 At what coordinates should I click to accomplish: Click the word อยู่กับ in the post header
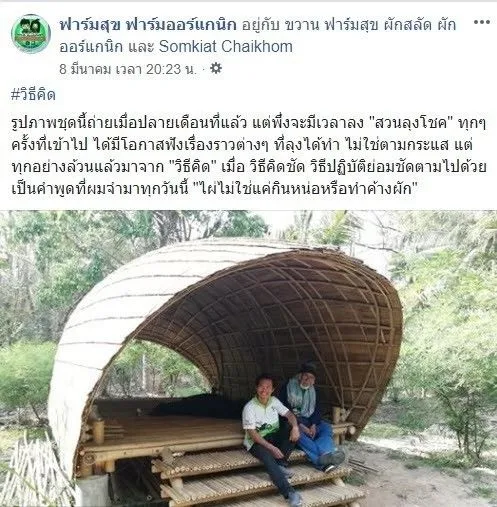[x=260, y=25]
